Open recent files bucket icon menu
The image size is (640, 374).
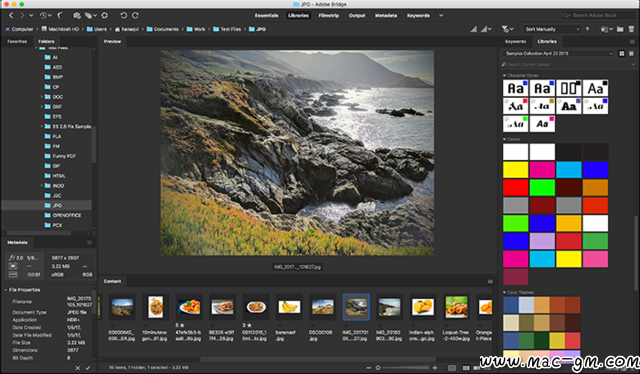pos(607,29)
